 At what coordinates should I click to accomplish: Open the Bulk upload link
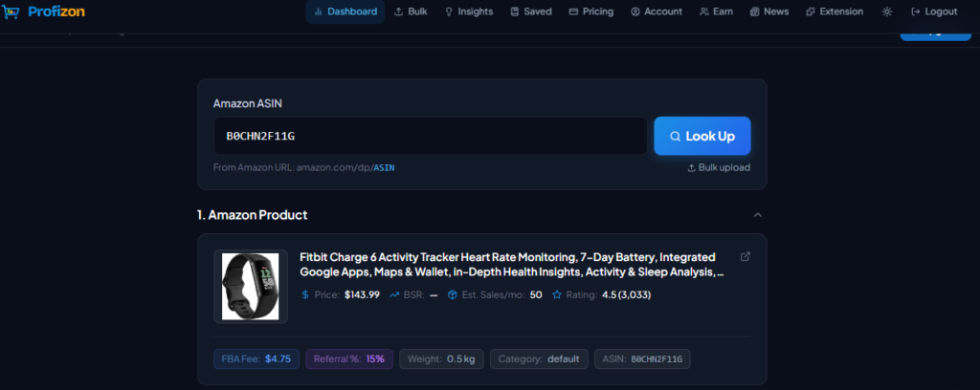point(719,168)
